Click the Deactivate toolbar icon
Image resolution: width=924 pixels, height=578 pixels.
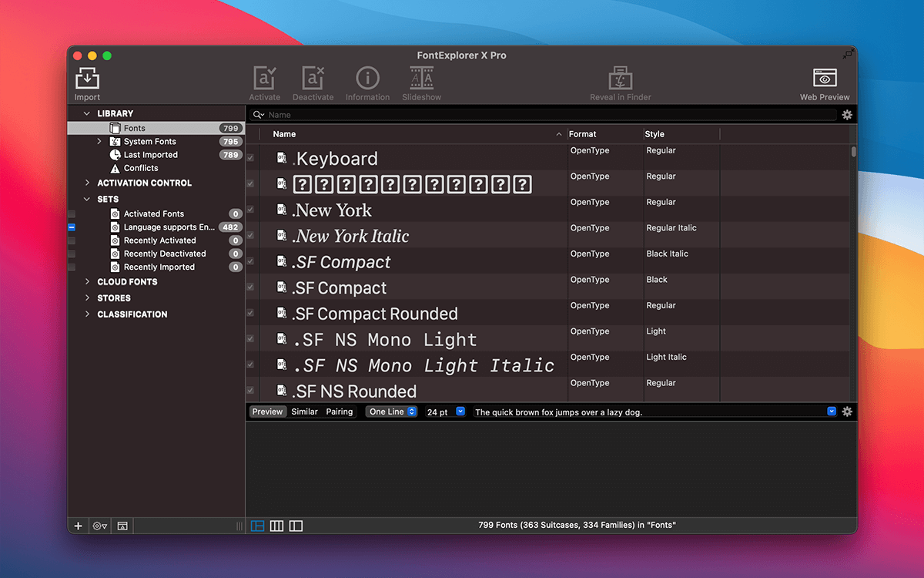coord(313,78)
